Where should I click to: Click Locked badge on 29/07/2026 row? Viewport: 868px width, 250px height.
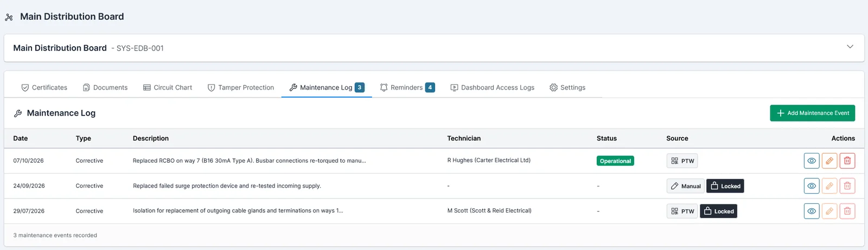pos(718,211)
